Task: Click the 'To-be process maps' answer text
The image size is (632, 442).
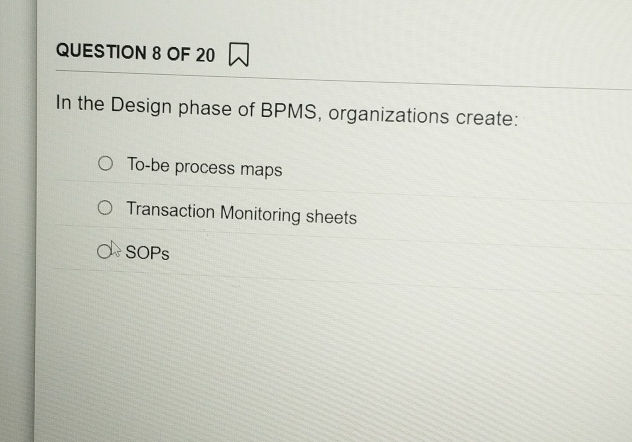Action: click(x=204, y=167)
